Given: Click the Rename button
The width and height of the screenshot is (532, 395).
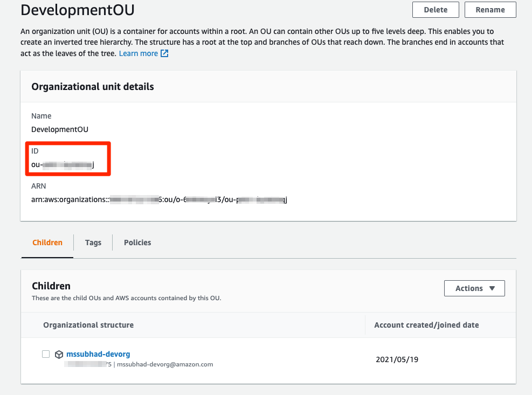Looking at the screenshot, I should coord(490,10).
